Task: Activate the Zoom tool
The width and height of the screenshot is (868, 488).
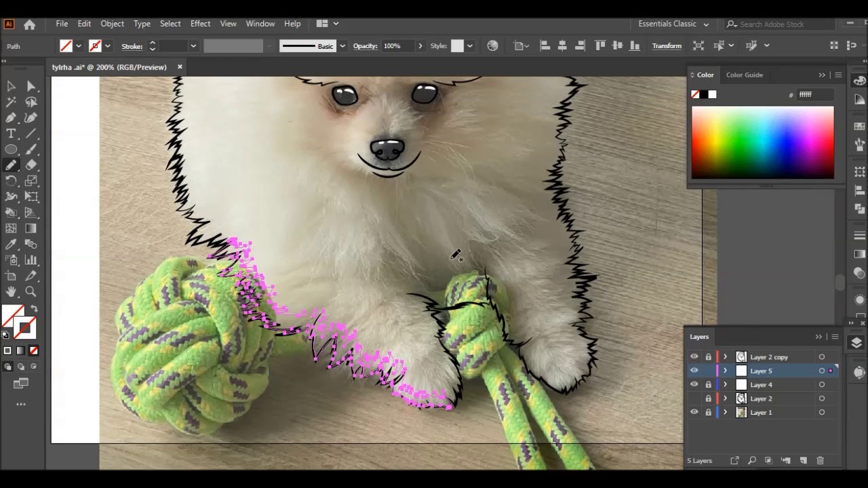Action: click(x=31, y=291)
